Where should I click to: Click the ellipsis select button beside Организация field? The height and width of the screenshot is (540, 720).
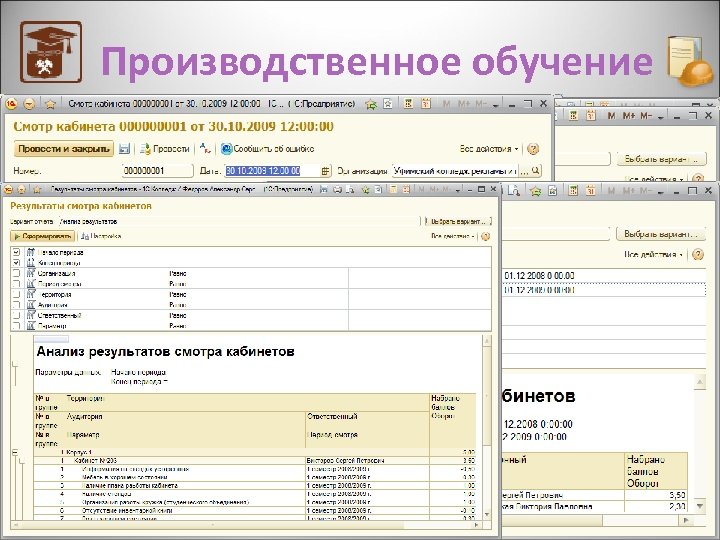point(524,171)
